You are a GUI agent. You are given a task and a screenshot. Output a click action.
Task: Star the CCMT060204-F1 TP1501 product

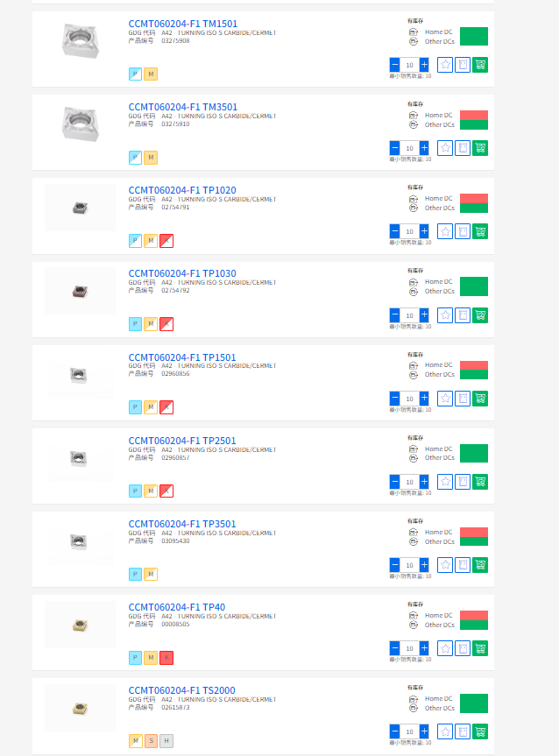pos(445,399)
